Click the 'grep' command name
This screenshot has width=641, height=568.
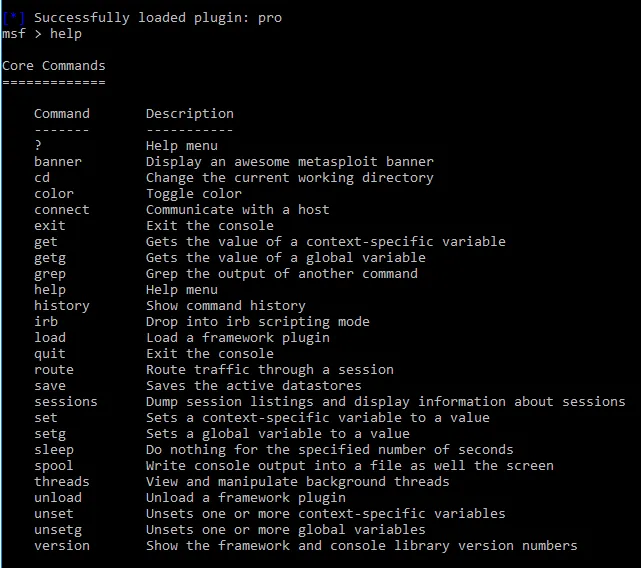(x=49, y=274)
